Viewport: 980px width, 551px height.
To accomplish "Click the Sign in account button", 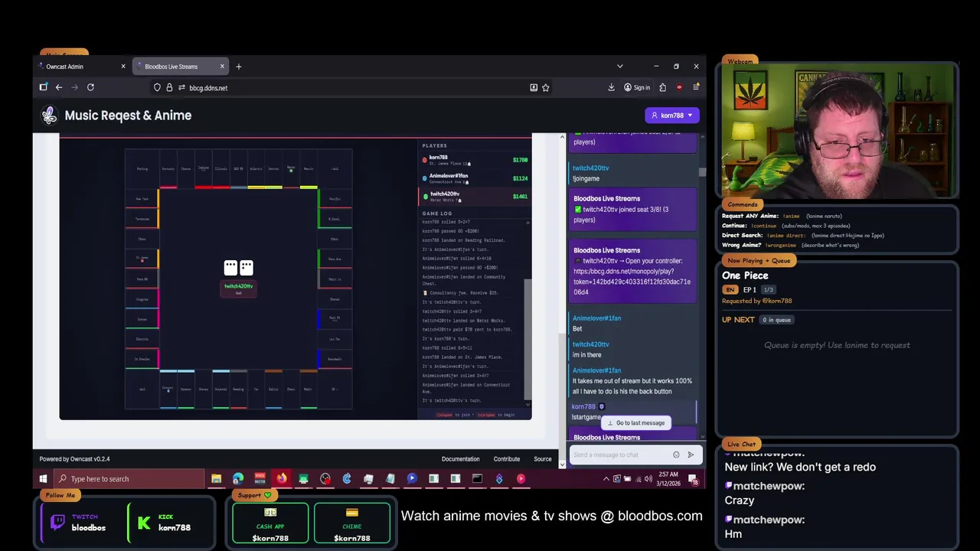I will (x=637, y=88).
